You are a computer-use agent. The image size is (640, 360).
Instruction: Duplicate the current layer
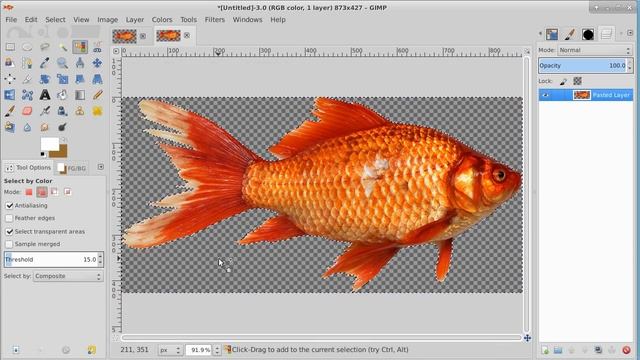point(598,350)
